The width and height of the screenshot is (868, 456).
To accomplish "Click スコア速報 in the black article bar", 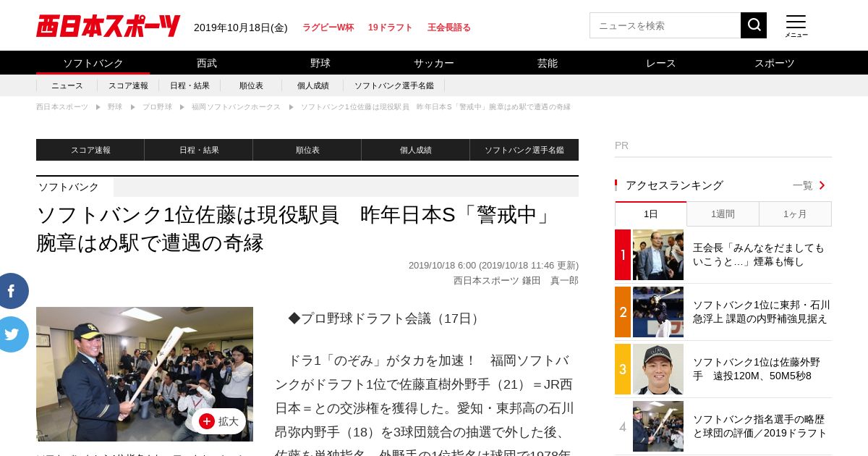I will (x=90, y=150).
